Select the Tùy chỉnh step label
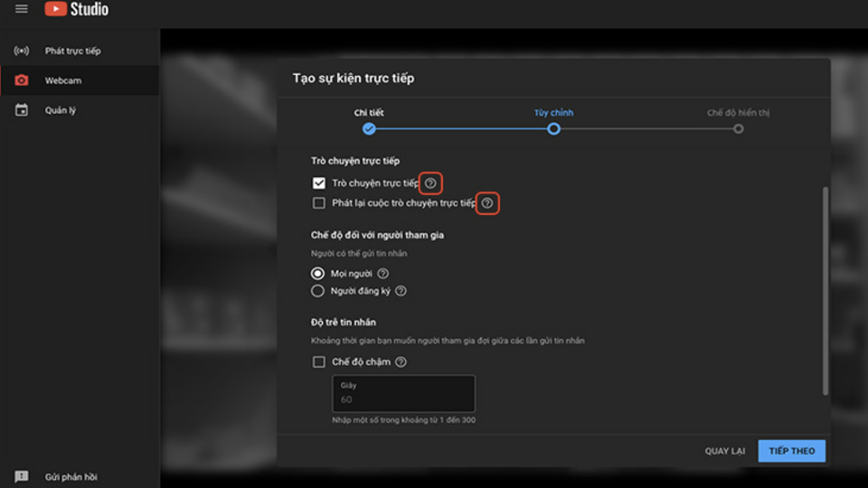This screenshot has width=868, height=488. (553, 112)
